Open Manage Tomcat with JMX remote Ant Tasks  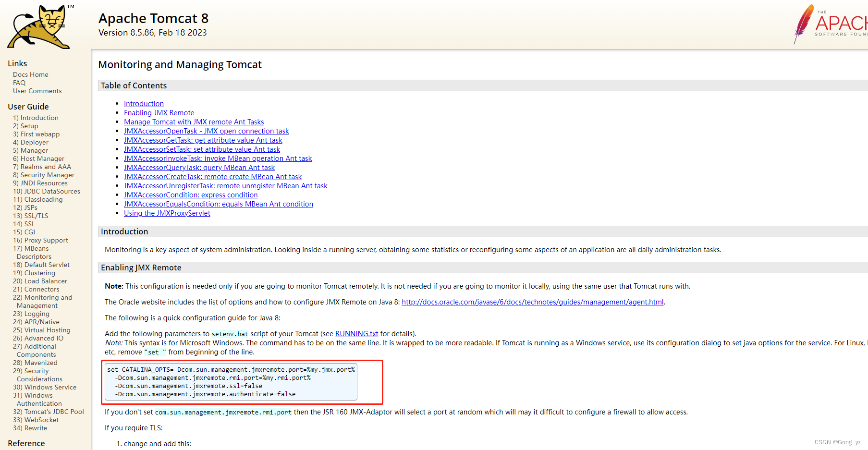click(194, 122)
